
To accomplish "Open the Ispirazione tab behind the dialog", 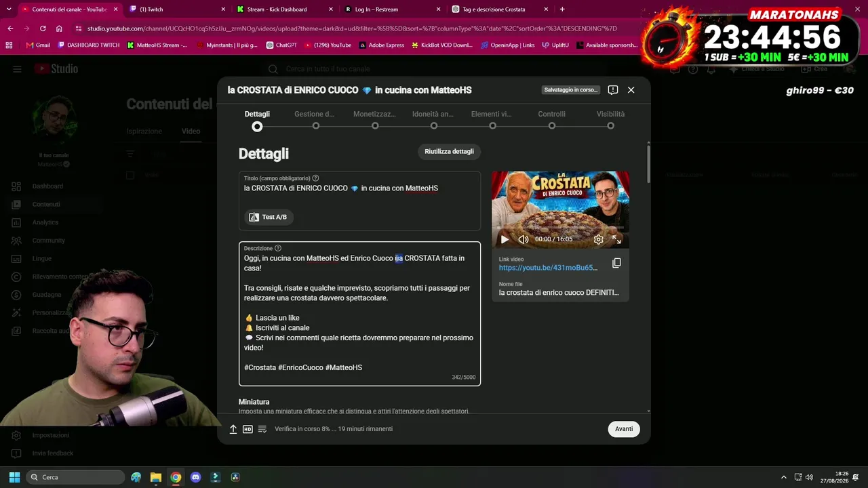I will [x=144, y=131].
